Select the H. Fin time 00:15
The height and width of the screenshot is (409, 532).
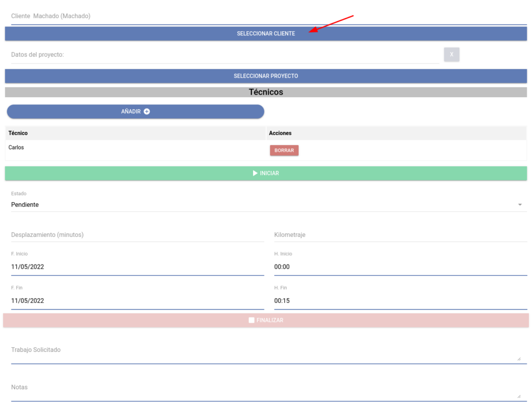(400, 301)
